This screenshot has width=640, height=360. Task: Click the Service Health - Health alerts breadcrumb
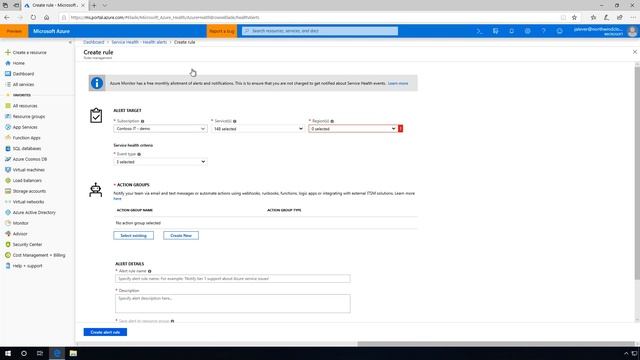click(139, 42)
